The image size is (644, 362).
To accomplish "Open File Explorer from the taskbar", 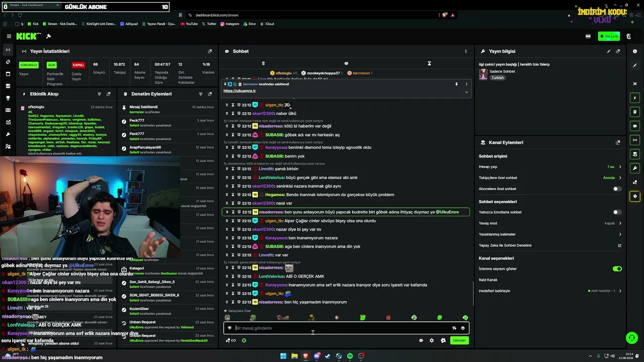I will [294, 356].
